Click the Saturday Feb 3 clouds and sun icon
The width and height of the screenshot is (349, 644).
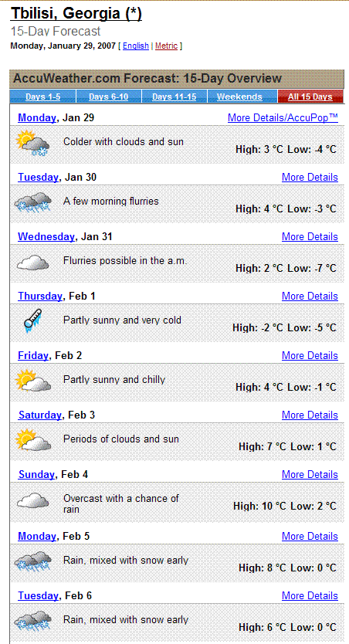click(x=33, y=440)
